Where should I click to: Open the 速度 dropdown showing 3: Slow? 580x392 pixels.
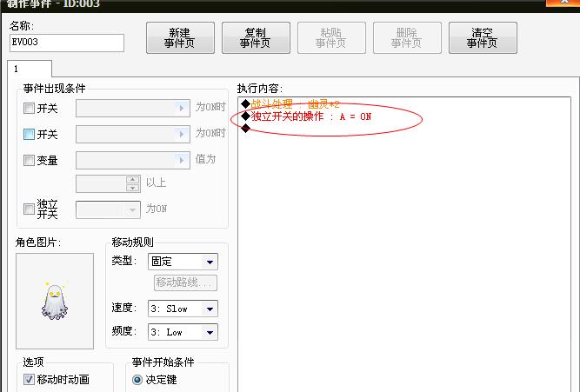point(183,309)
